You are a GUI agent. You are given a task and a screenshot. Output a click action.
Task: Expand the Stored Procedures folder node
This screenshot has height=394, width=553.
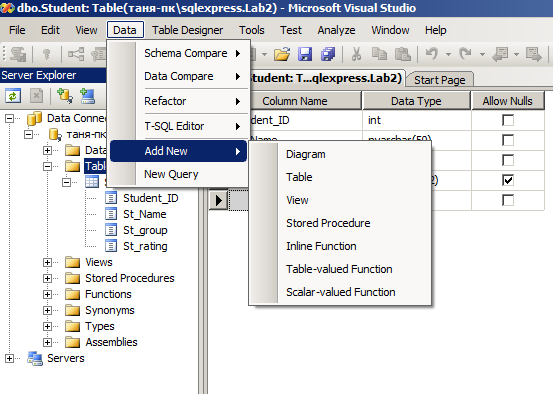point(47,279)
